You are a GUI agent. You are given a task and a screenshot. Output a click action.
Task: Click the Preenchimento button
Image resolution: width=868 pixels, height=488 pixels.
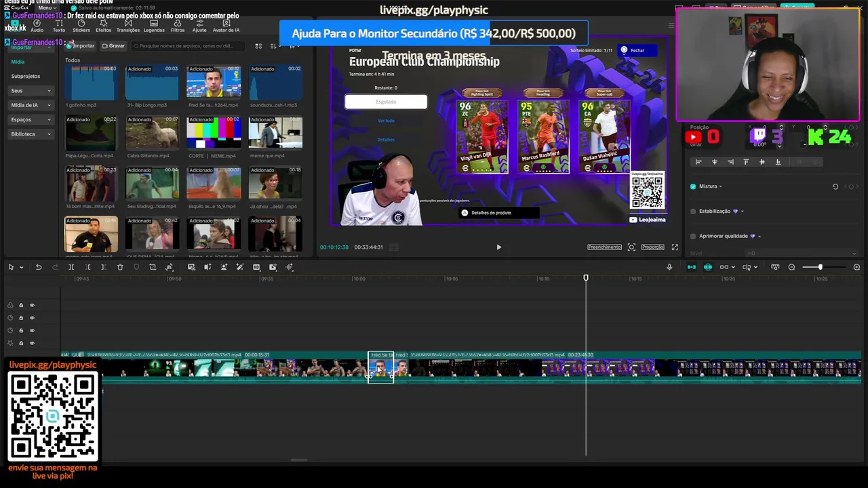tap(604, 247)
